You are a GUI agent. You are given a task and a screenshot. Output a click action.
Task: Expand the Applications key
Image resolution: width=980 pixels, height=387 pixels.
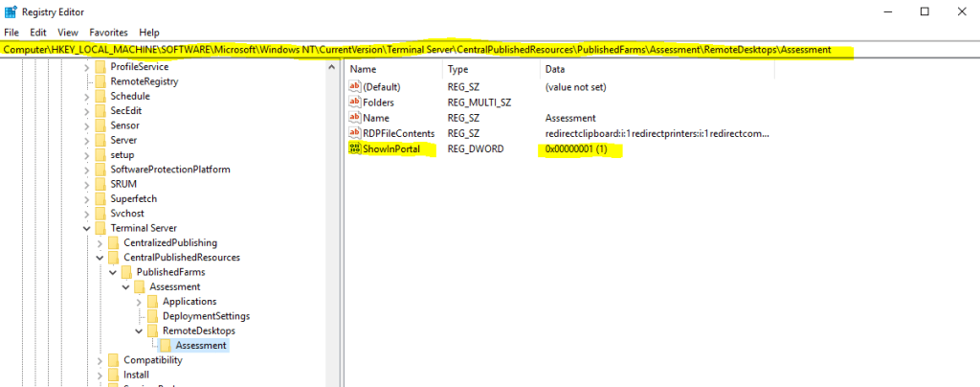[x=139, y=302]
